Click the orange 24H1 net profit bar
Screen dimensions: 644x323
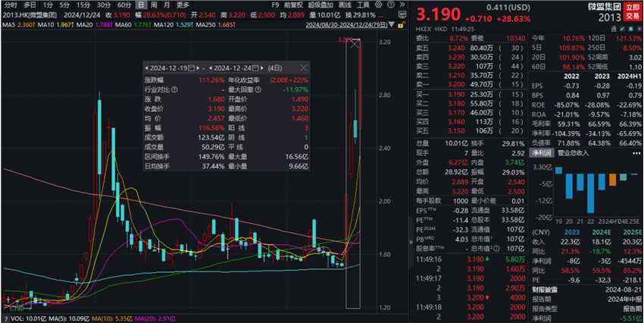click(x=612, y=180)
